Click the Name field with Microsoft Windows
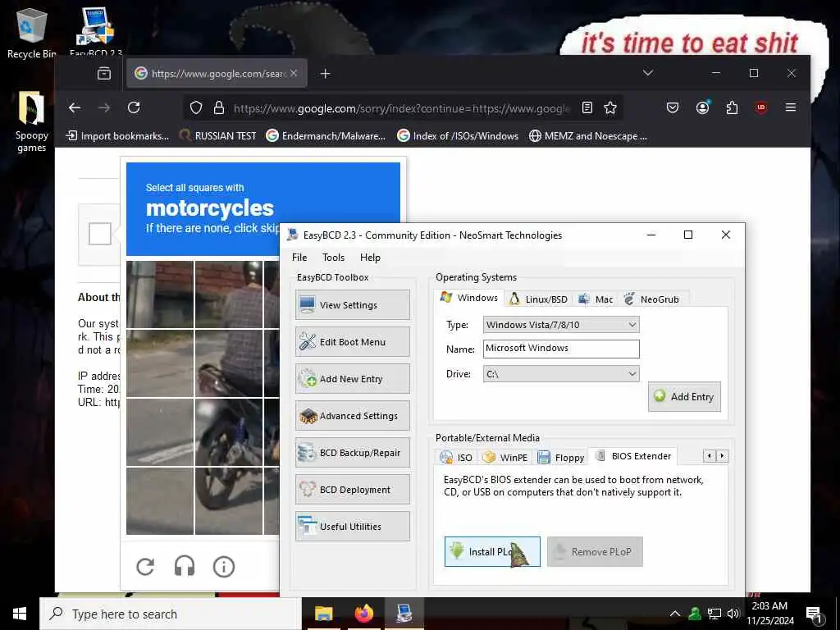The width and height of the screenshot is (840, 630). pos(561,349)
